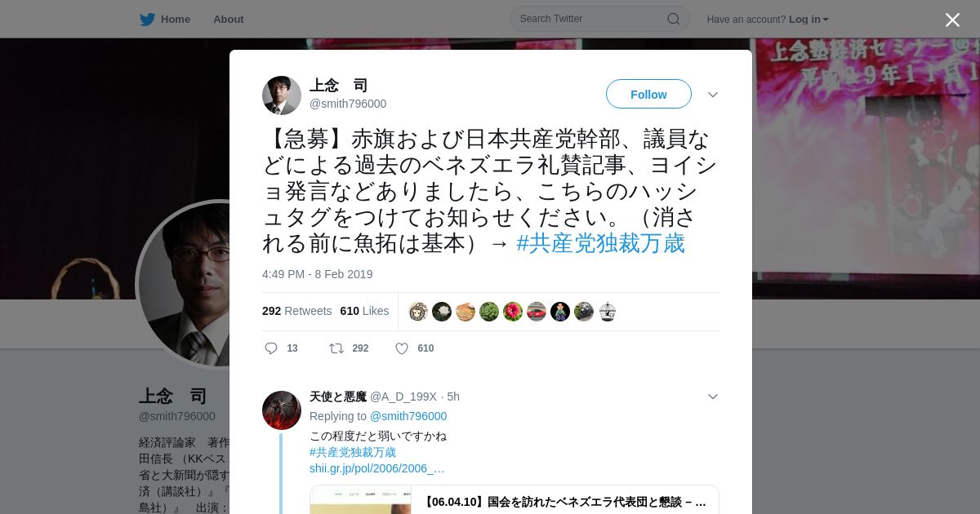The height and width of the screenshot is (514, 980).
Task: Expand the options chevron on 天使と悪魔's reply
Action: (713, 397)
